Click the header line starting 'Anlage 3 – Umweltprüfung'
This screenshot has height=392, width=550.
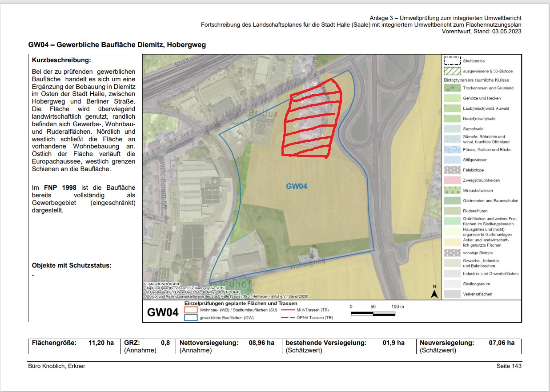pyautogui.click(x=446, y=18)
